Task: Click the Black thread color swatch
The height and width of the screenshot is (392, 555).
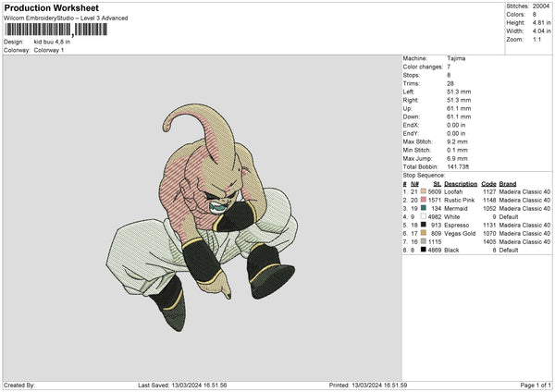Action: (x=424, y=250)
